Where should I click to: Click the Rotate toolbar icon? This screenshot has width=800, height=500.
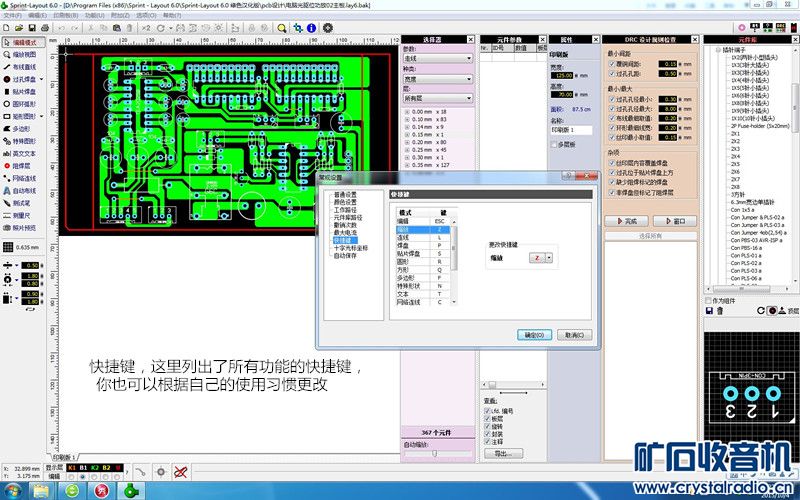pyautogui.click(x=161, y=28)
